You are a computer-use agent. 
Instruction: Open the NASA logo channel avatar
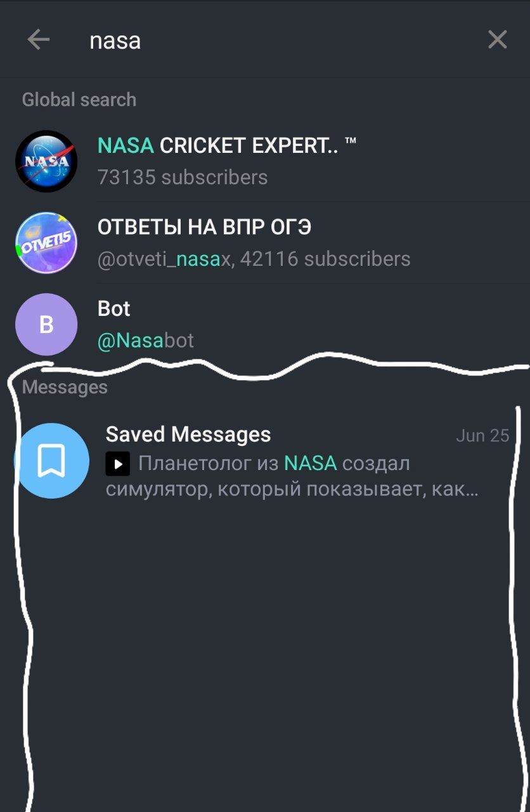46,161
